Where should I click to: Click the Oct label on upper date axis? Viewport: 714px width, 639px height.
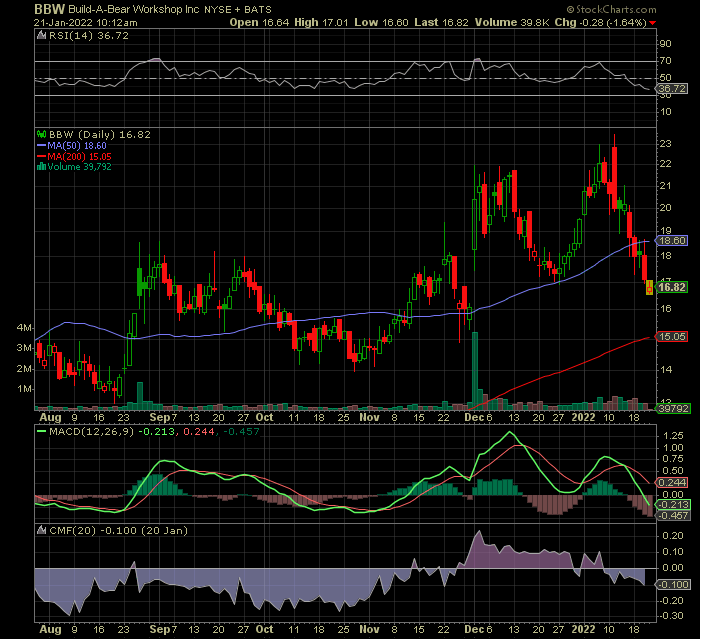click(x=265, y=417)
